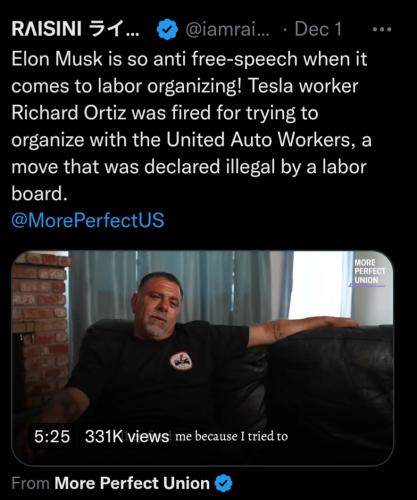Click the word "board." ending the tweet
The width and height of the screenshot is (417, 500).
click(39, 193)
